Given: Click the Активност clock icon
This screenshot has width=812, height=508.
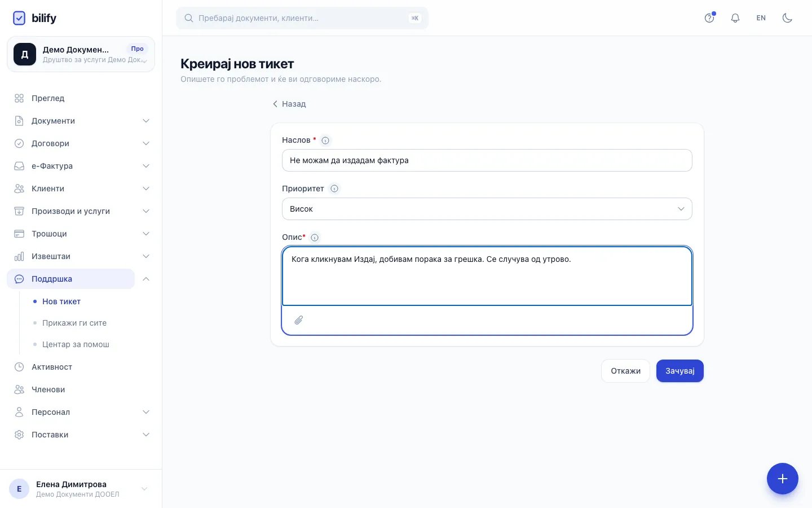Looking at the screenshot, I should tap(19, 367).
